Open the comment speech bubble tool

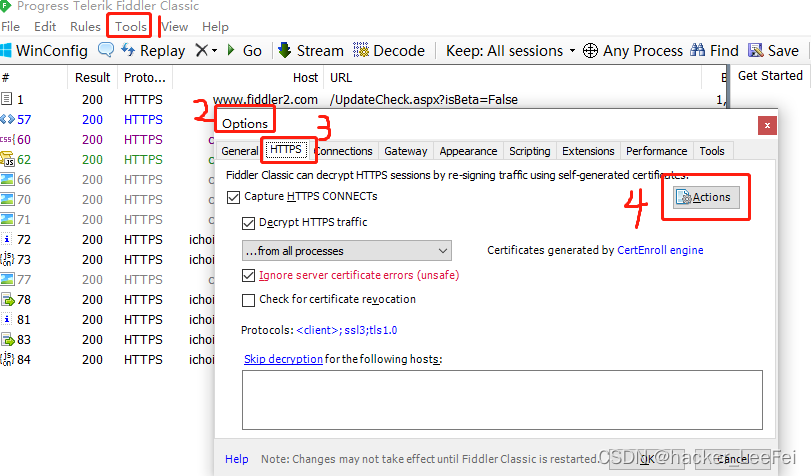pos(106,50)
